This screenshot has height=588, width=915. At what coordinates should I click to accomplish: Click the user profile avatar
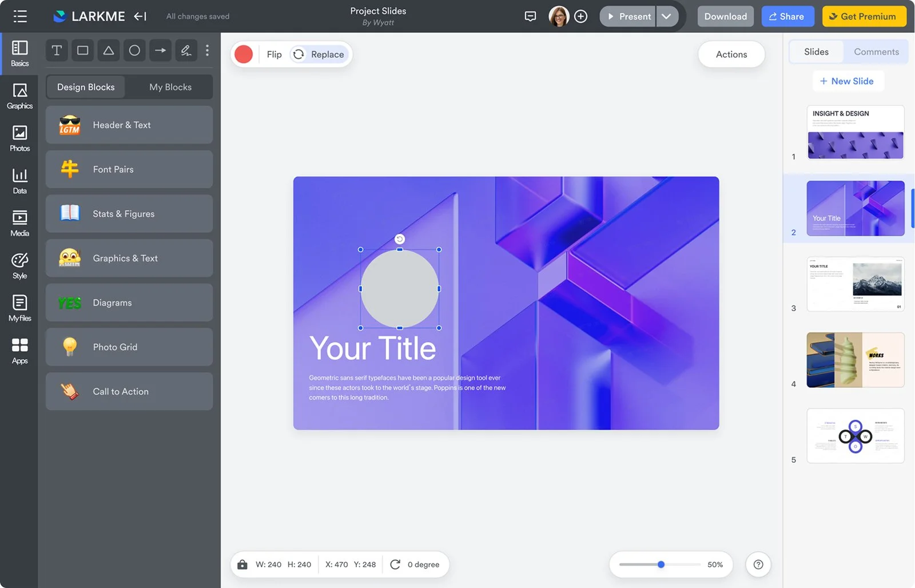click(559, 16)
